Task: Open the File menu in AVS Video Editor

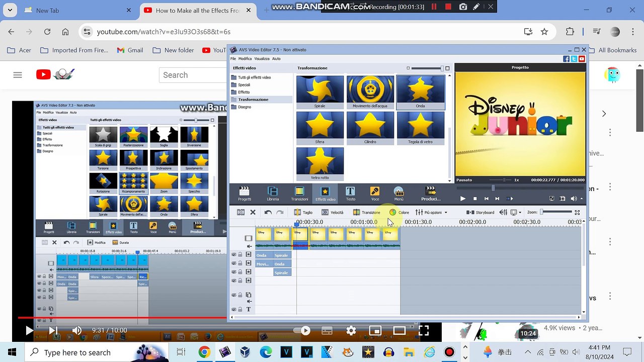Action: coord(233,59)
